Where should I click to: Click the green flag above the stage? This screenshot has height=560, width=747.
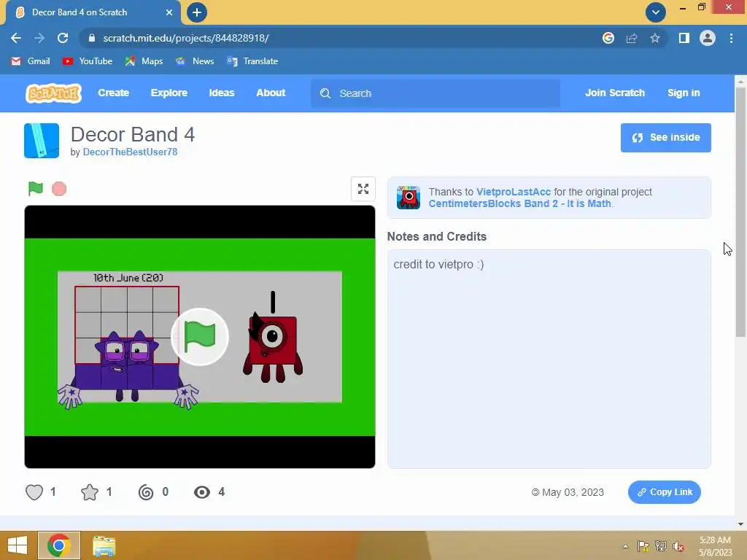pyautogui.click(x=35, y=189)
